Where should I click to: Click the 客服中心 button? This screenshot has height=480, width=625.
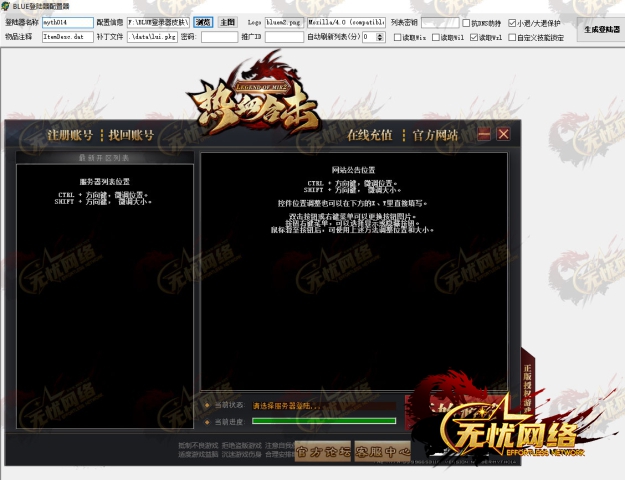[x=383, y=451]
